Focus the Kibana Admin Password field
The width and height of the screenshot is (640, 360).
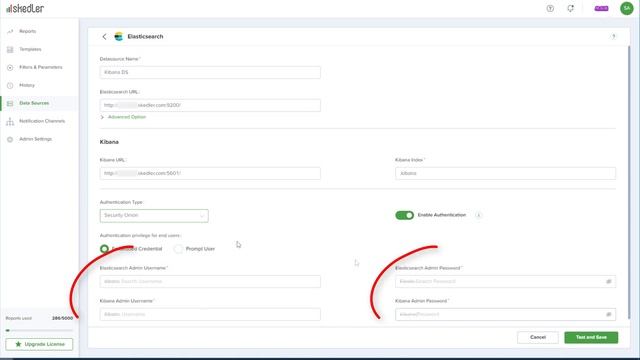(x=505, y=314)
